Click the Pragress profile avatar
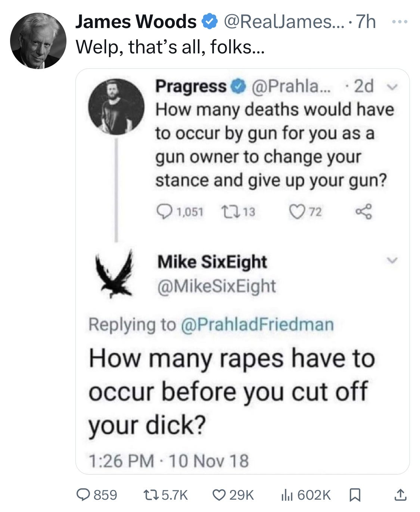This screenshot has height=512, width=420. pyautogui.click(x=116, y=107)
